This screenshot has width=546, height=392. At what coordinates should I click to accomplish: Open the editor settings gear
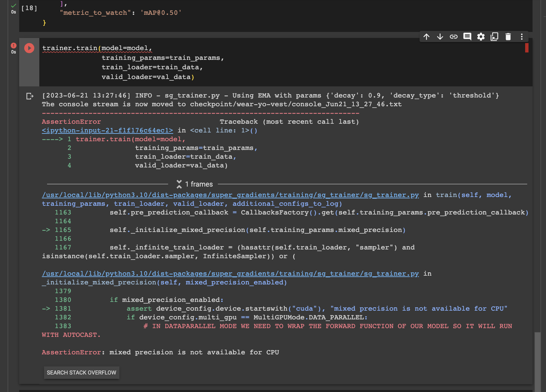pos(481,37)
